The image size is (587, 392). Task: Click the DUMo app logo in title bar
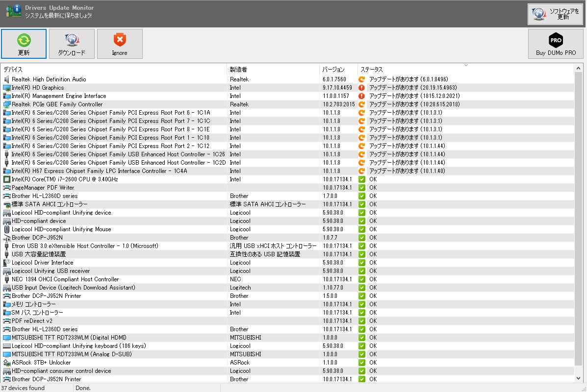pos(13,11)
